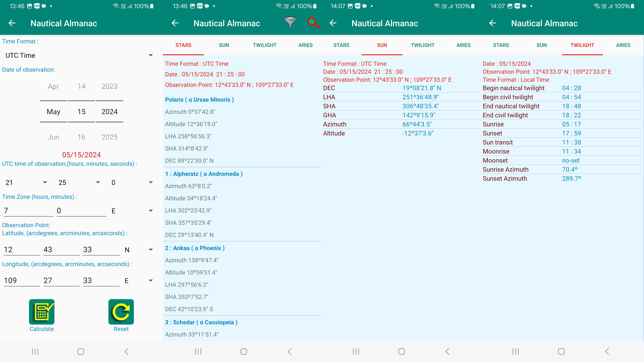
Task: Pick previous day 14 in date picker
Action: [x=82, y=86]
